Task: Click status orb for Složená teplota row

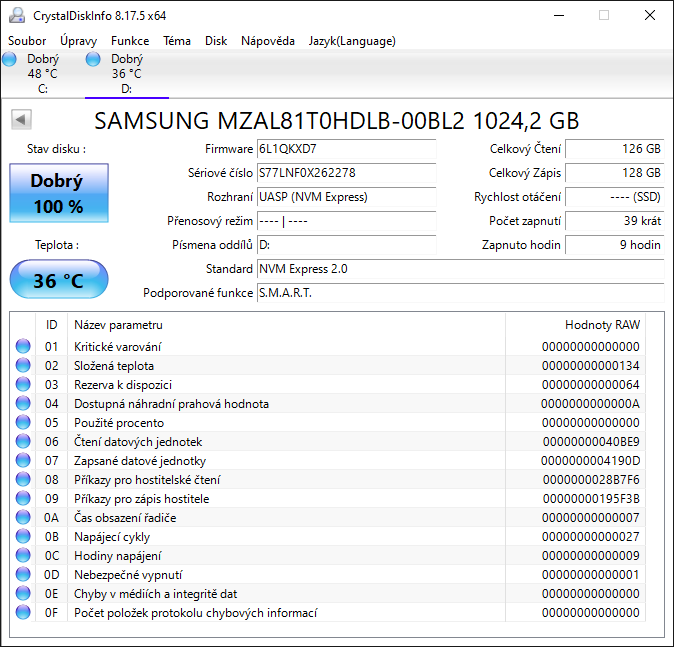Action: point(23,365)
